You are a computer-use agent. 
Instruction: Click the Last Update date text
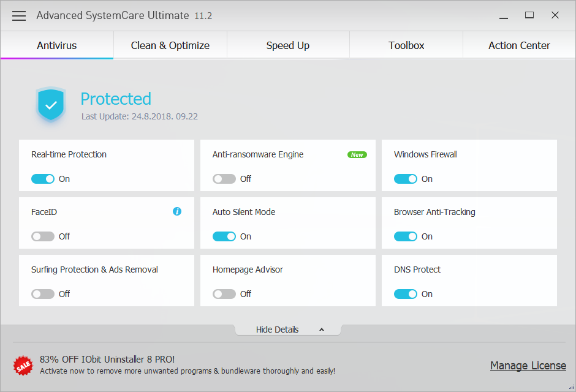[x=140, y=116]
